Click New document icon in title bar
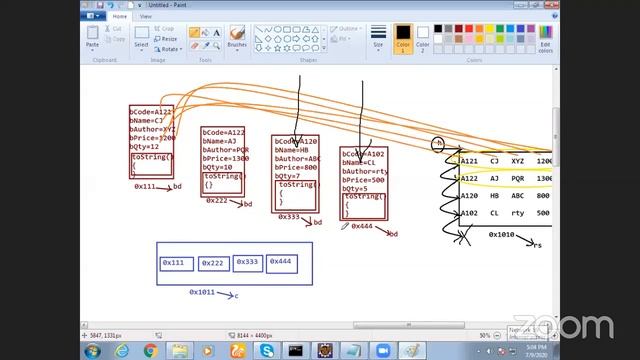The image size is (640, 360). point(131,5)
